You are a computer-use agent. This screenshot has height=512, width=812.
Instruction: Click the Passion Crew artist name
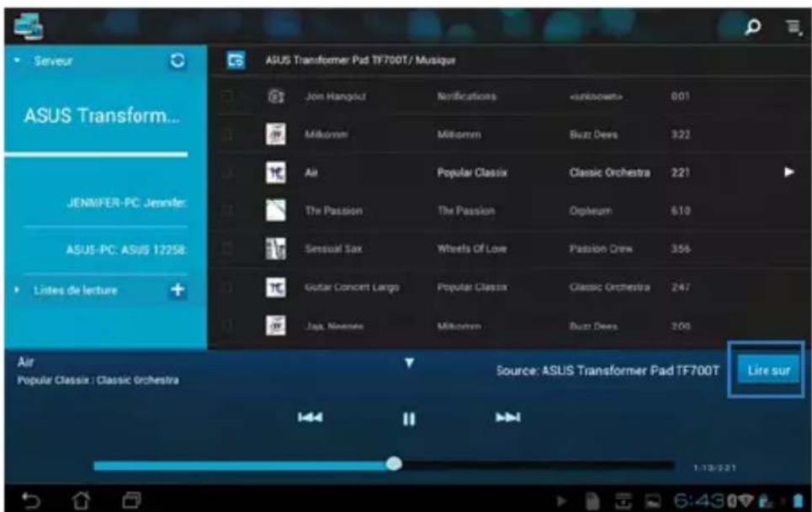[x=602, y=250]
